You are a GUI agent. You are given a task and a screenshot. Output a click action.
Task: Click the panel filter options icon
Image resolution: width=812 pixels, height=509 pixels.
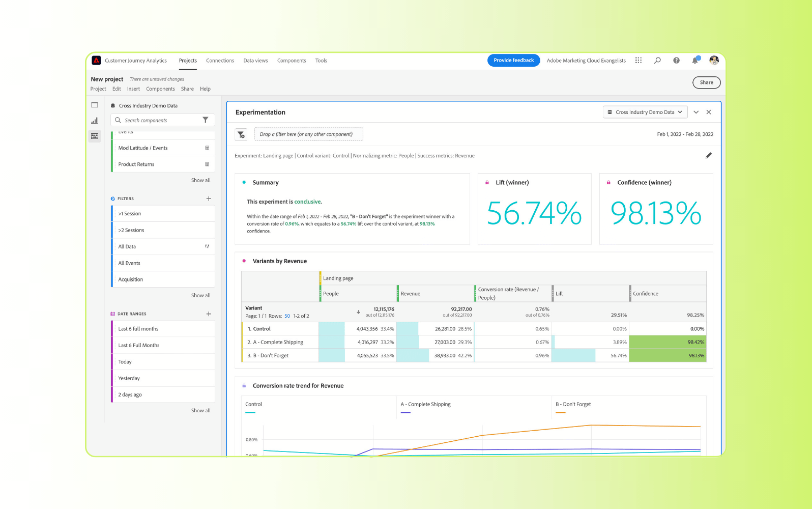point(241,134)
